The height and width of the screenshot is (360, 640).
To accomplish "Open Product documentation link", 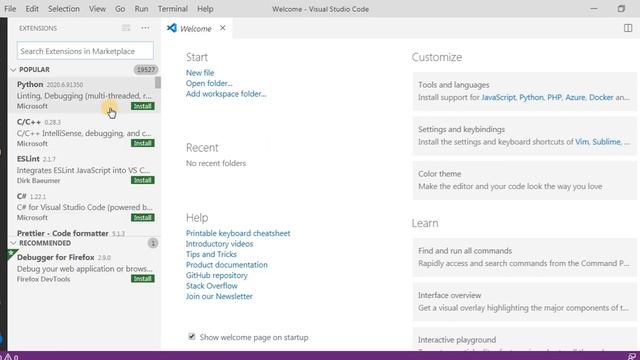I will [227, 265].
